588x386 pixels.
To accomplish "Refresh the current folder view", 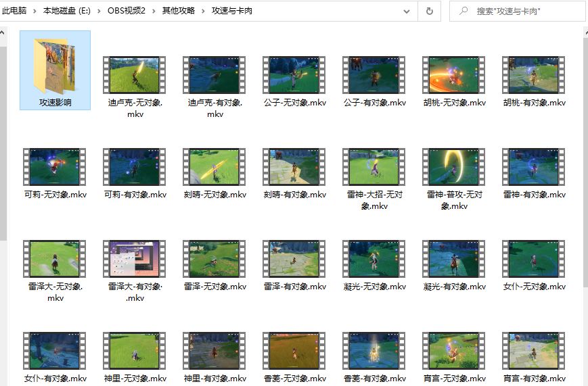I will point(430,11).
